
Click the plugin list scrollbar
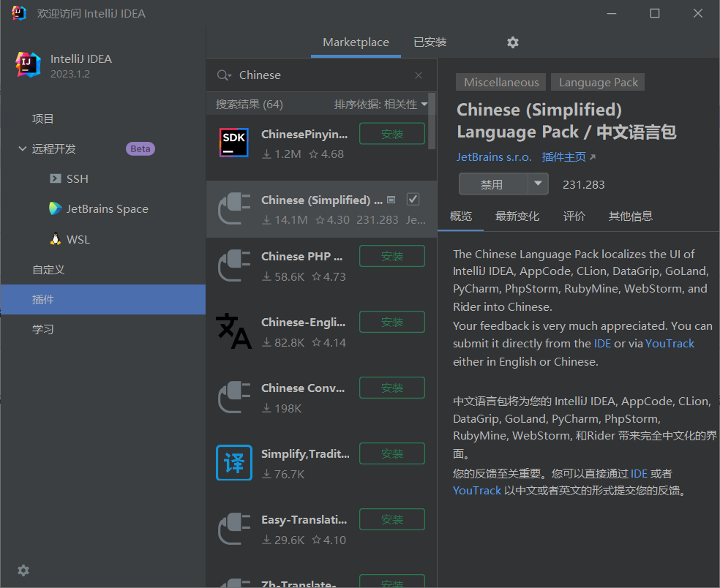432,121
